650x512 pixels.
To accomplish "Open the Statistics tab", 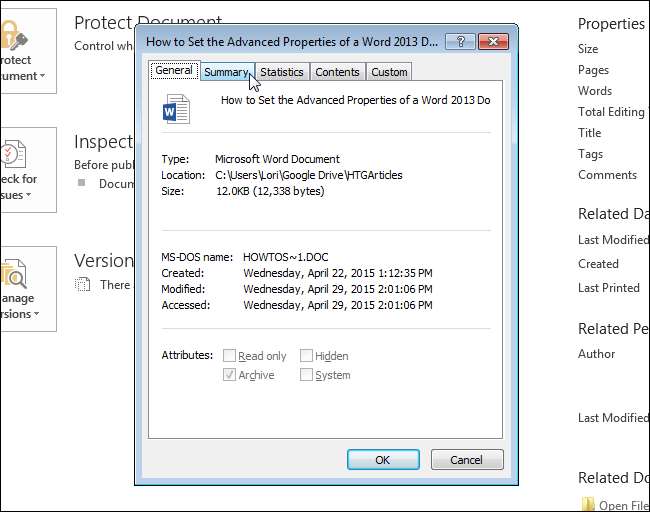I will [x=282, y=72].
